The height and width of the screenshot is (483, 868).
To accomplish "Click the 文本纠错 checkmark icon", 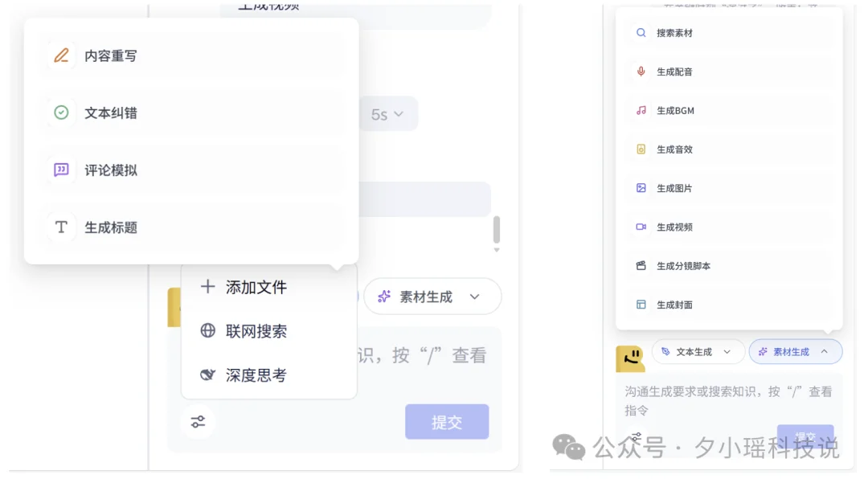I will 62,113.
